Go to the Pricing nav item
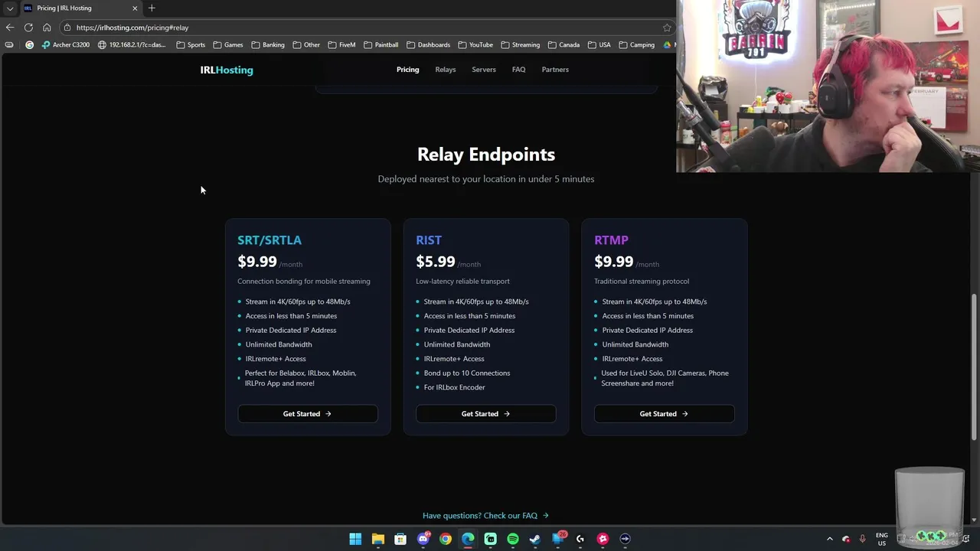980x551 pixels. (407, 70)
